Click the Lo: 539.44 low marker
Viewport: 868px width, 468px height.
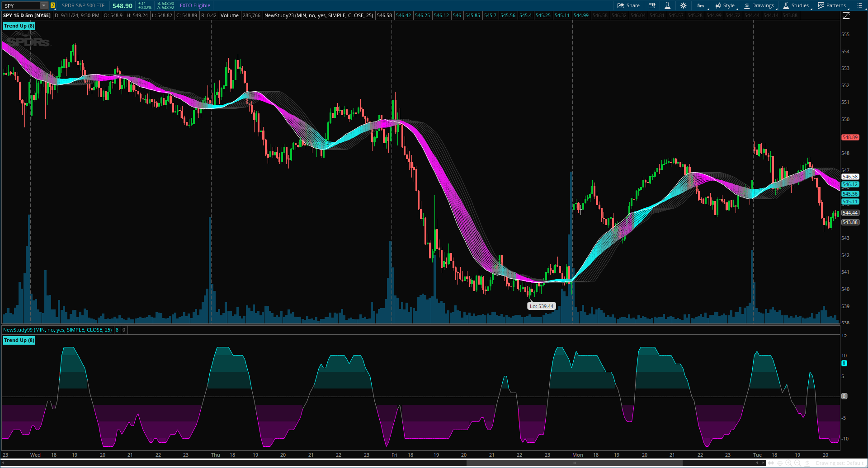pos(541,306)
